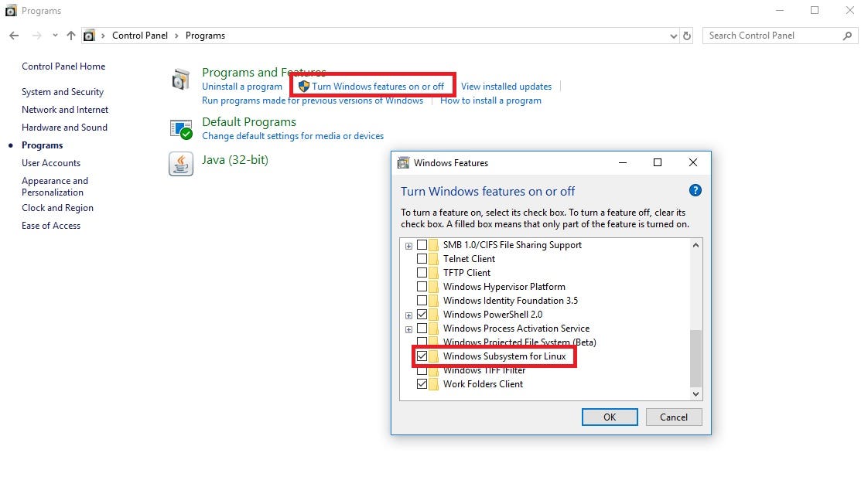The height and width of the screenshot is (487, 868).
Task: Select the Work Folders Client label
Action: [483, 383]
